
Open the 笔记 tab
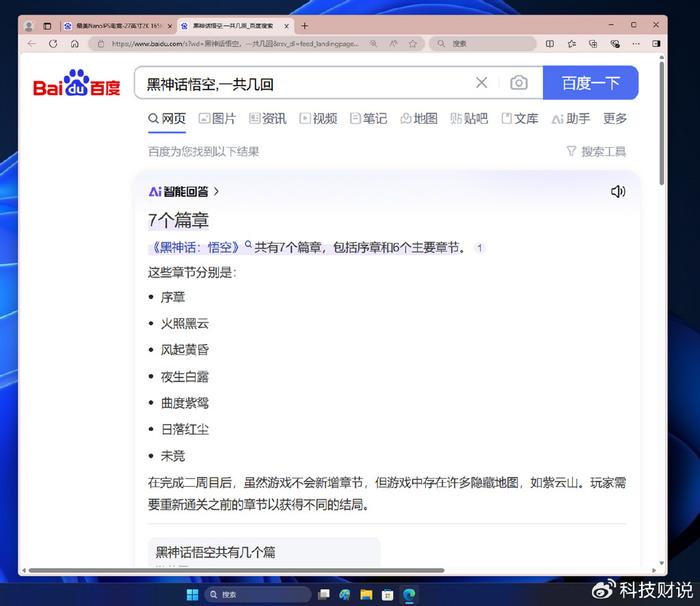coord(368,118)
